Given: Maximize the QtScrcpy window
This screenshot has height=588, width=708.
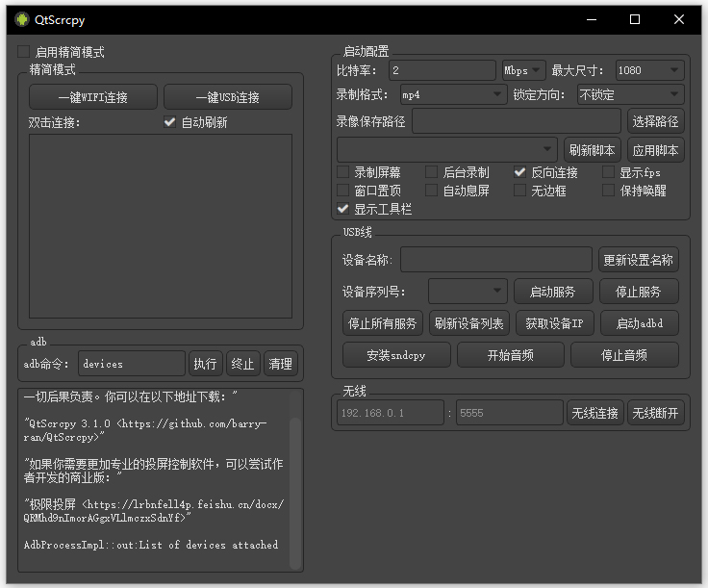Looking at the screenshot, I should pyautogui.click(x=635, y=19).
